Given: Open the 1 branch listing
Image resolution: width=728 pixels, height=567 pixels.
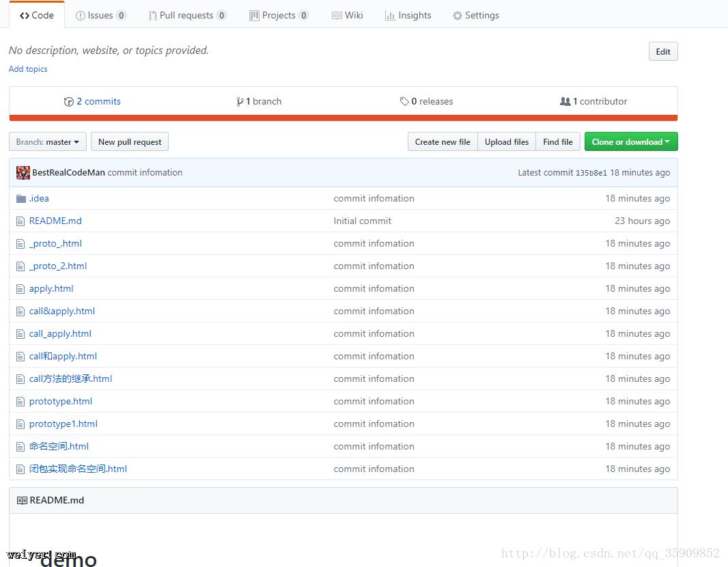Looking at the screenshot, I should (x=259, y=101).
